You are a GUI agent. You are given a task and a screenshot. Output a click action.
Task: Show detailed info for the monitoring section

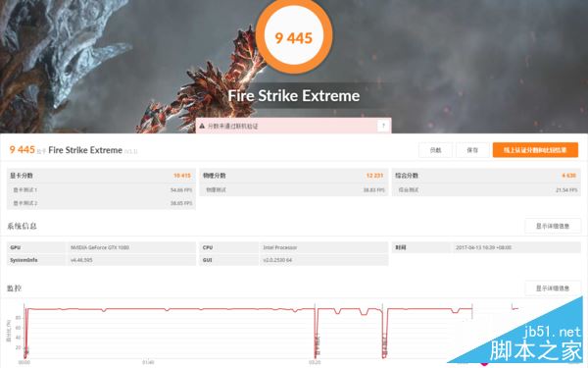553,289
